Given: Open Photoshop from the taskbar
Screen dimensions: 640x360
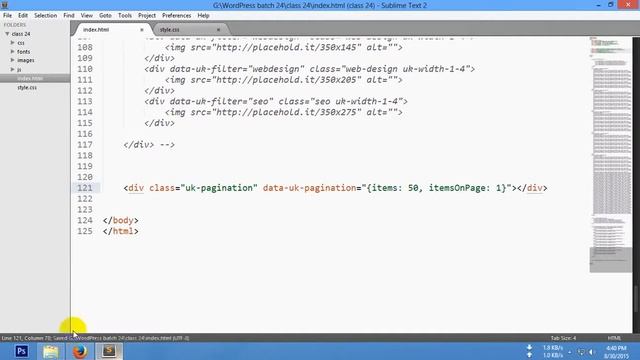Looking at the screenshot, I should pos(21,351).
